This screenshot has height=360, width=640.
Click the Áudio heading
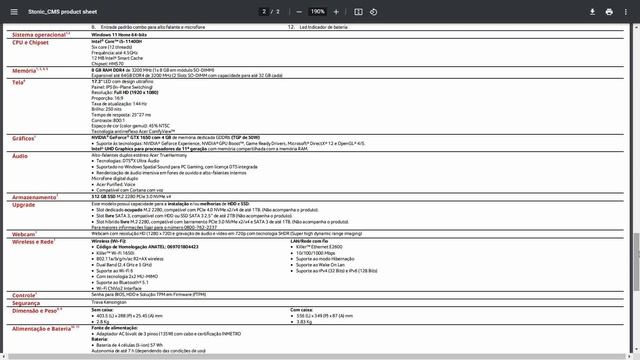pos(20,156)
